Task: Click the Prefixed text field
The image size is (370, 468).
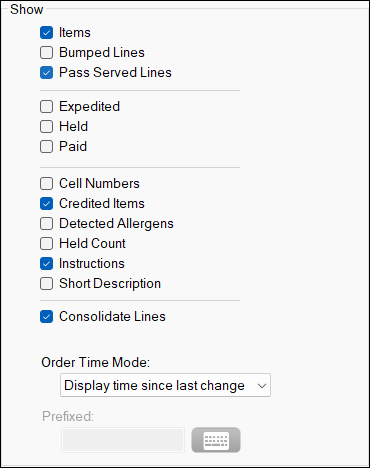Action: point(123,440)
